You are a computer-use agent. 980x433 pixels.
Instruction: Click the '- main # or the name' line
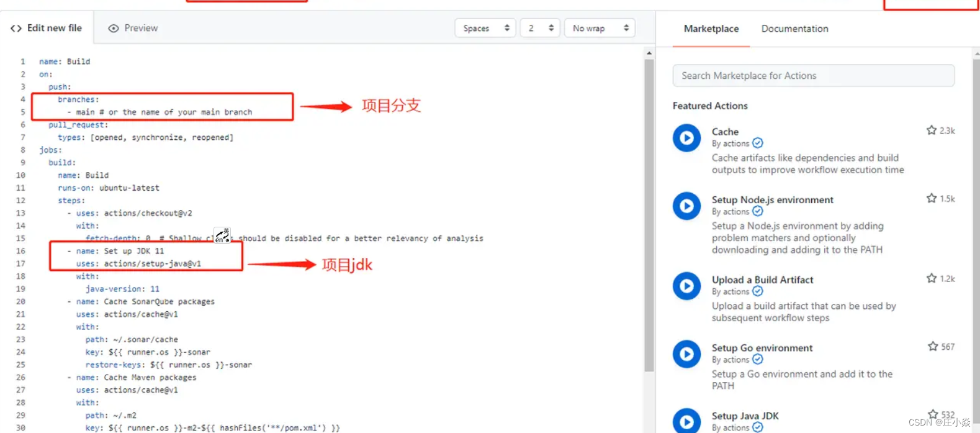[x=160, y=112]
